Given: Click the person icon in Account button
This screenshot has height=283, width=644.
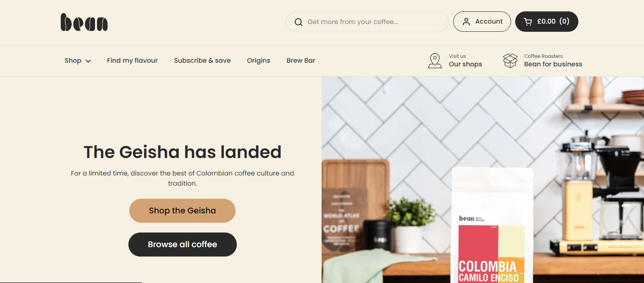Looking at the screenshot, I should click(x=466, y=22).
